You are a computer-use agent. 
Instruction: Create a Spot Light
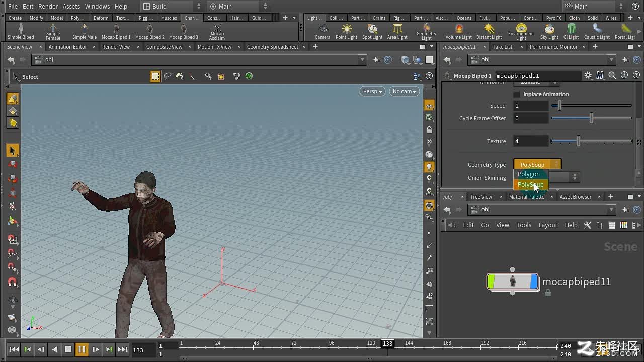point(372,31)
